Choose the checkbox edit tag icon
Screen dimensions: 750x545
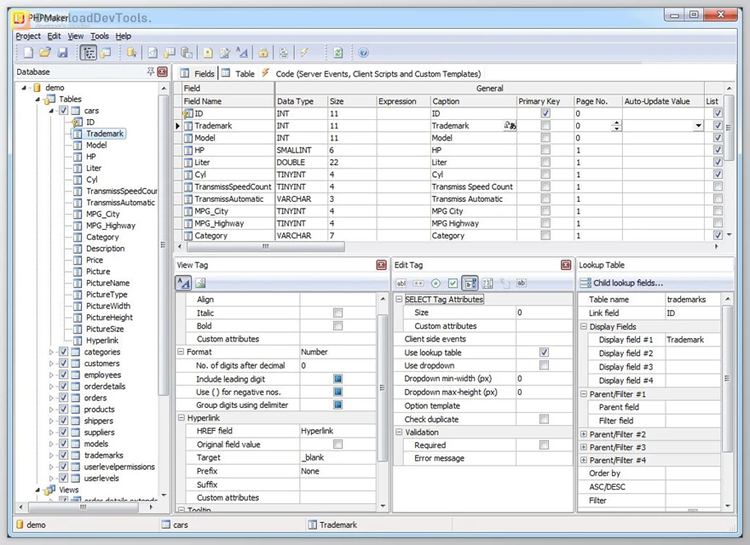tap(453, 283)
